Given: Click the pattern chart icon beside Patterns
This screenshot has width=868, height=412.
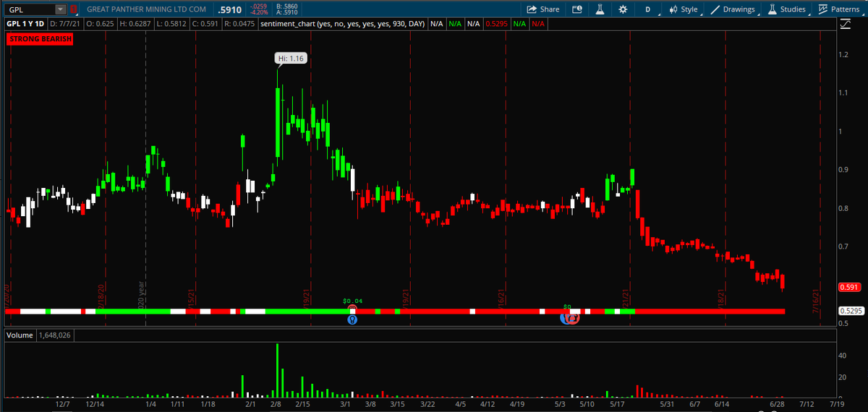Looking at the screenshot, I should click(x=823, y=9).
